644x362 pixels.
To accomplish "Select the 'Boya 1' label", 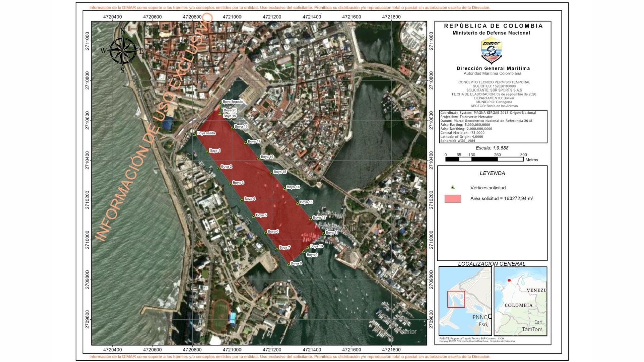I will [215, 151].
